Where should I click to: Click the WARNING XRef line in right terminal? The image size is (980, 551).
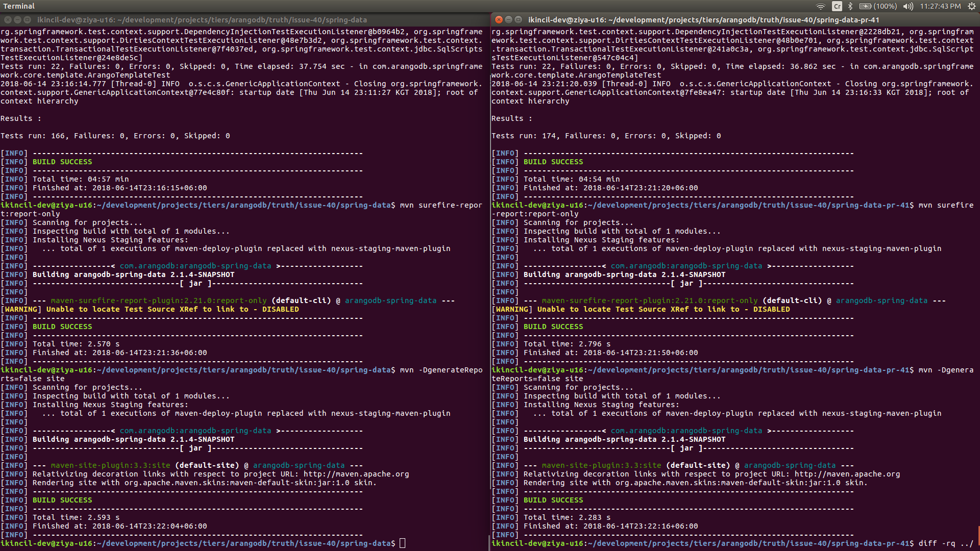point(641,309)
